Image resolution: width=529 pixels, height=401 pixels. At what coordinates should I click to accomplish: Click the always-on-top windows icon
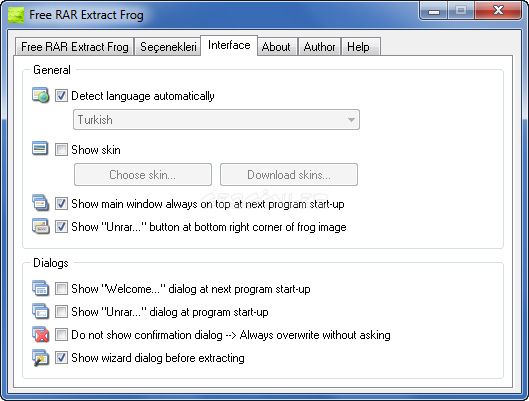coord(40,203)
